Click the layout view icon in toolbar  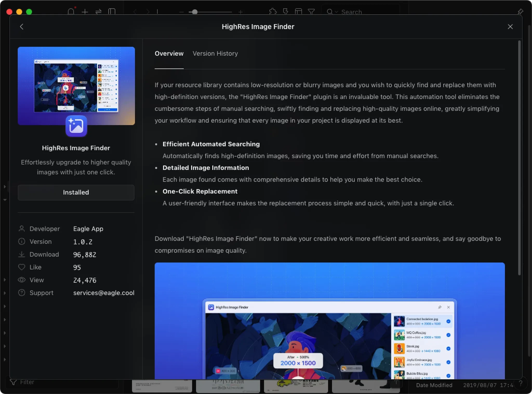point(298,12)
